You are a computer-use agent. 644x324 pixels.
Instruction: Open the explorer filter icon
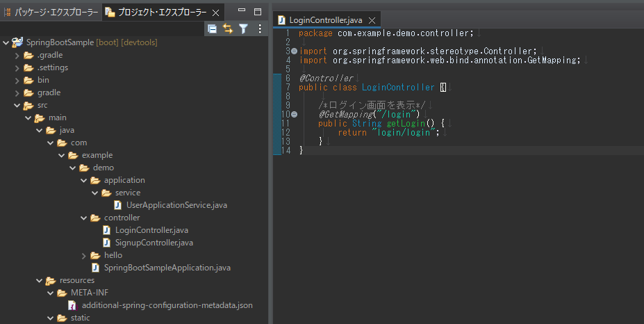point(243,29)
